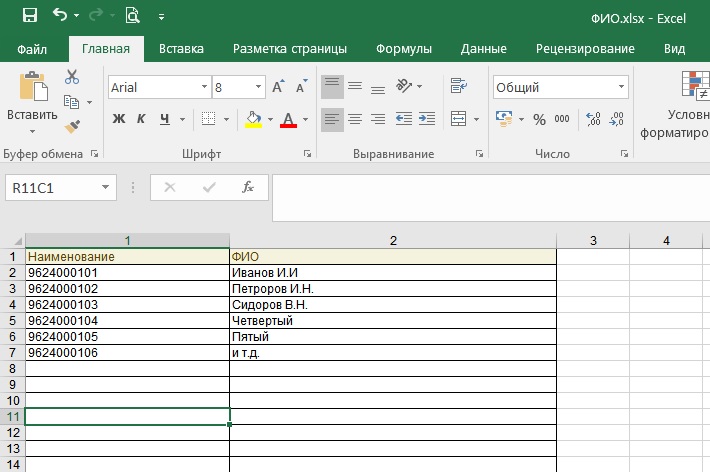Open Выравнивание group dialog launcher
This screenshot has height=472, width=710.
point(479,154)
